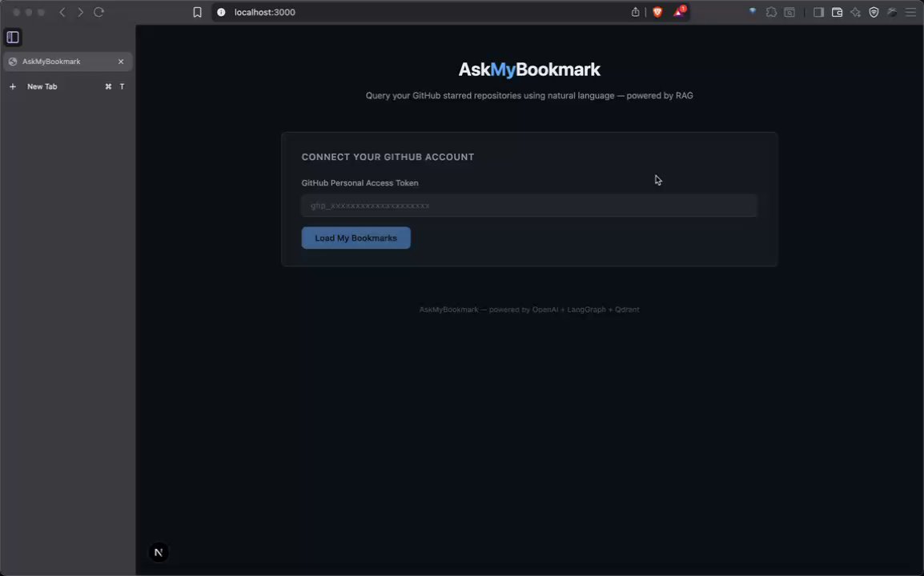Click the dark round extension icon

[892, 12]
